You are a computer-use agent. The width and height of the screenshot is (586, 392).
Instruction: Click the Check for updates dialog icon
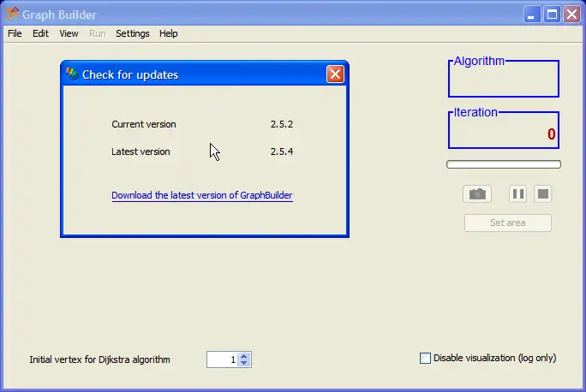click(72, 74)
